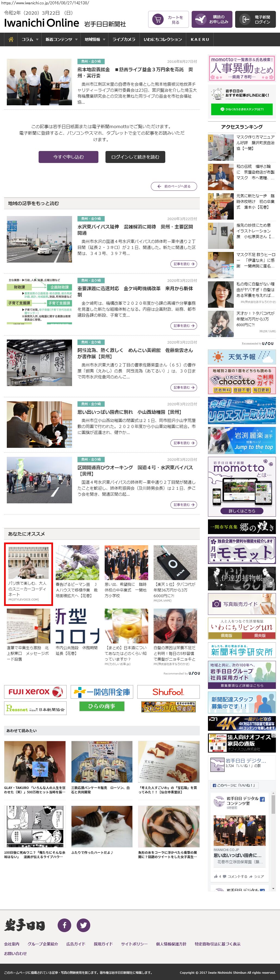The image size is (280, 980).
Task: Open the 人事異動まとめ banner
Action: click(x=242, y=68)
